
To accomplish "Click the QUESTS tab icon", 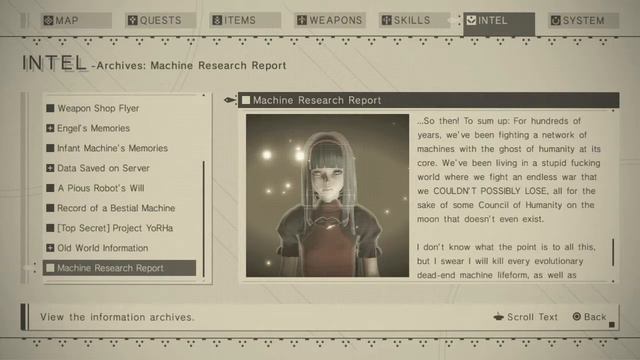I will pyautogui.click(x=133, y=20).
